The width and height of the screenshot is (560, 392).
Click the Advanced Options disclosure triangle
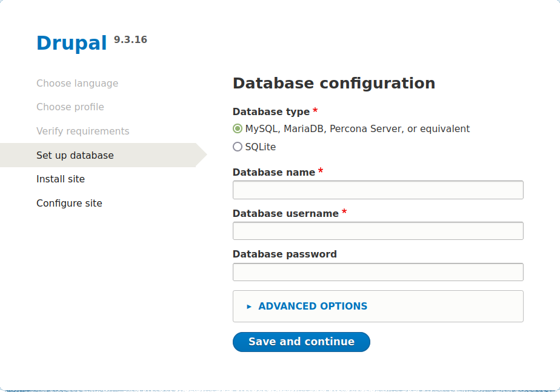(249, 307)
